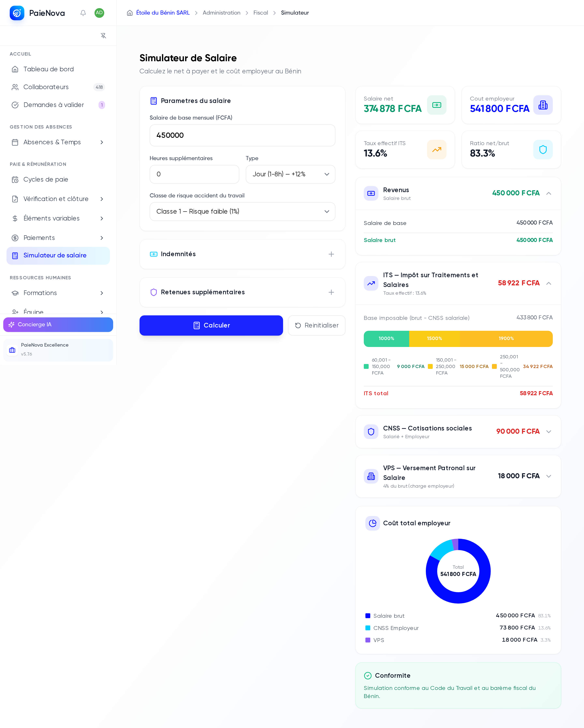584x728 pixels.
Task: Click Fiscal breadcrumb link
Action: point(260,13)
